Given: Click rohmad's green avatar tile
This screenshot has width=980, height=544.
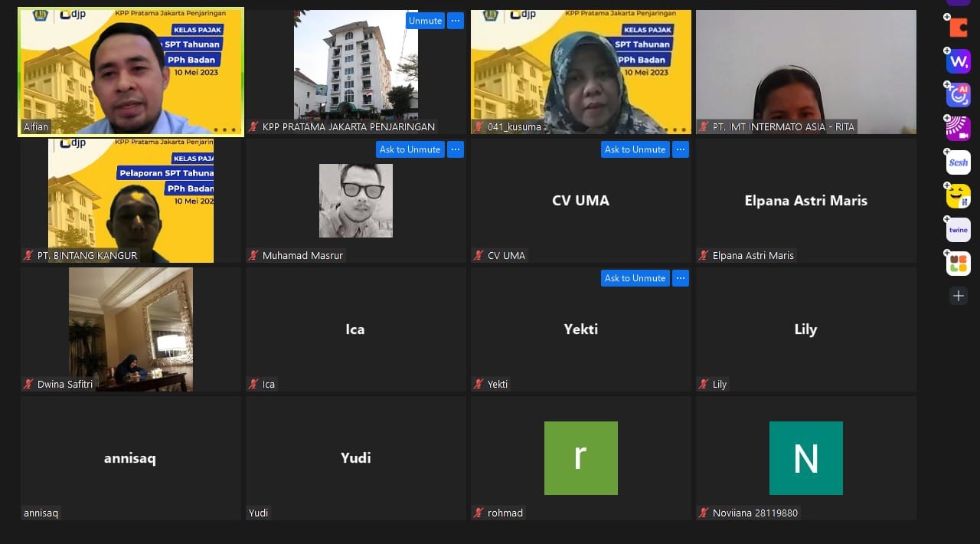Looking at the screenshot, I should [x=580, y=458].
